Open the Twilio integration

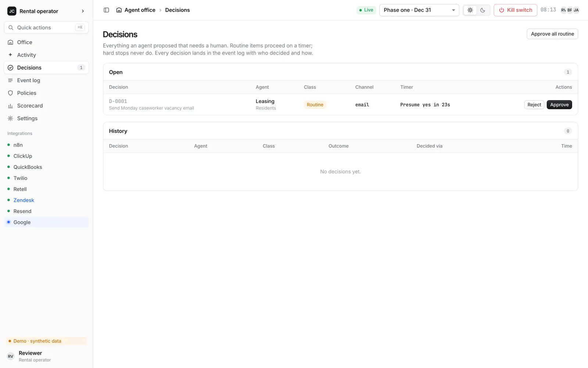click(x=46, y=178)
